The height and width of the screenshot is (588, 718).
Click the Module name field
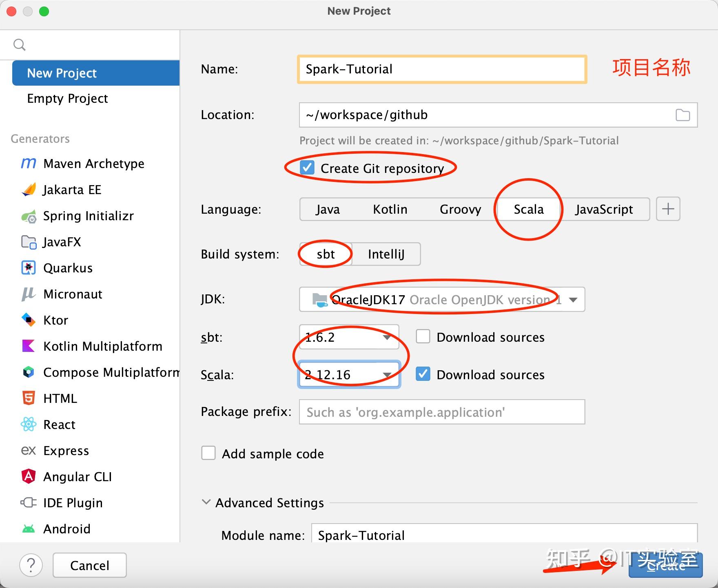pyautogui.click(x=504, y=533)
